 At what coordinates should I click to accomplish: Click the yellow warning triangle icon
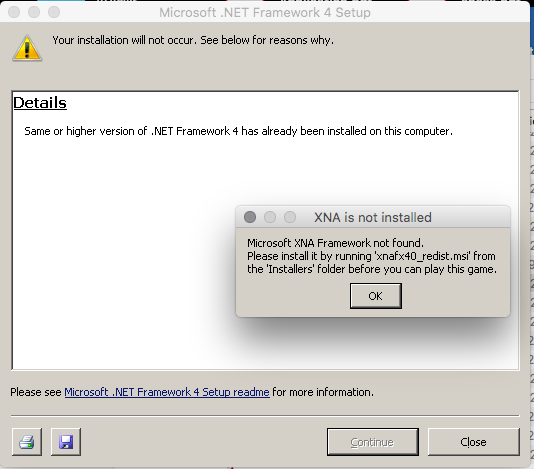[x=27, y=48]
